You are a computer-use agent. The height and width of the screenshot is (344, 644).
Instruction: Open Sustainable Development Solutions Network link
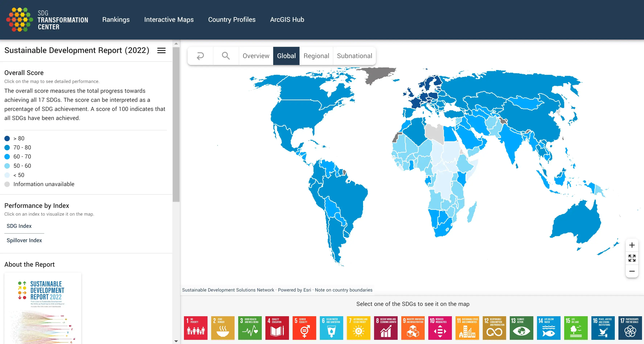[228, 290]
